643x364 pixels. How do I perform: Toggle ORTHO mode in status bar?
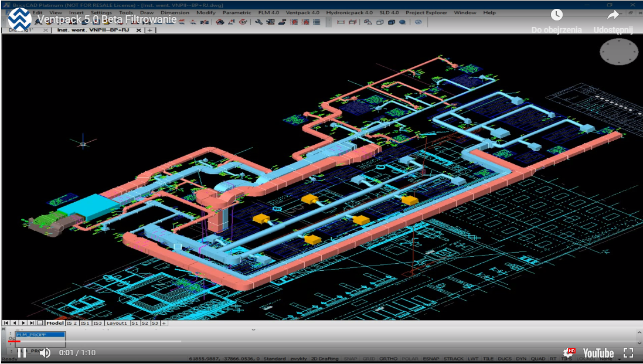pos(388,359)
